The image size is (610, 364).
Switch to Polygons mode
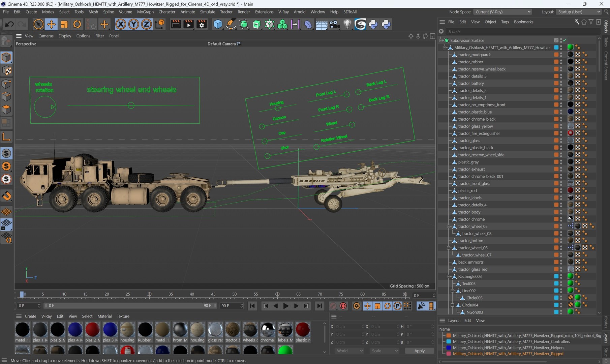6,110
